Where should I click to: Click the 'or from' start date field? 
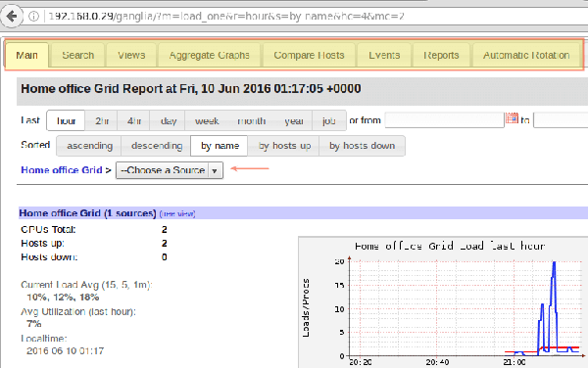[x=444, y=120]
